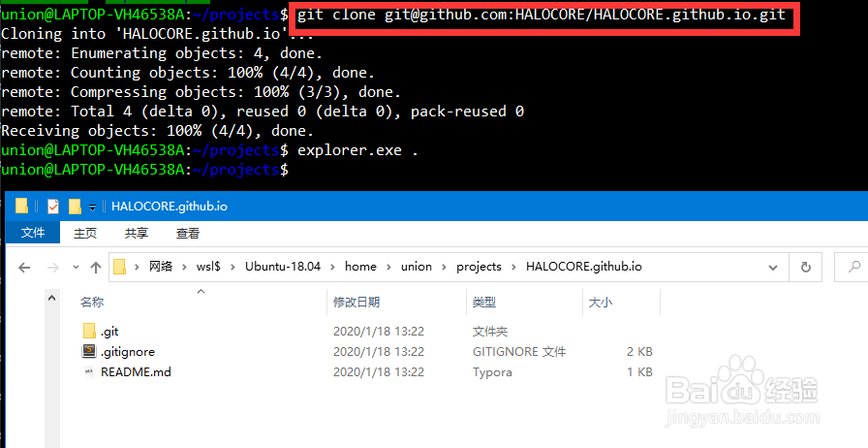Open the recent locations dropdown arrow

tap(76, 268)
